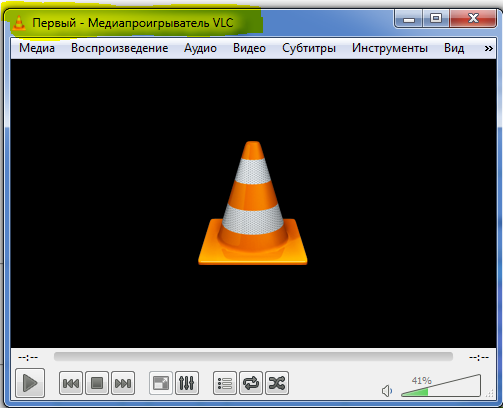The image size is (503, 408).
Task: Show the playlist icon
Action: [225, 383]
